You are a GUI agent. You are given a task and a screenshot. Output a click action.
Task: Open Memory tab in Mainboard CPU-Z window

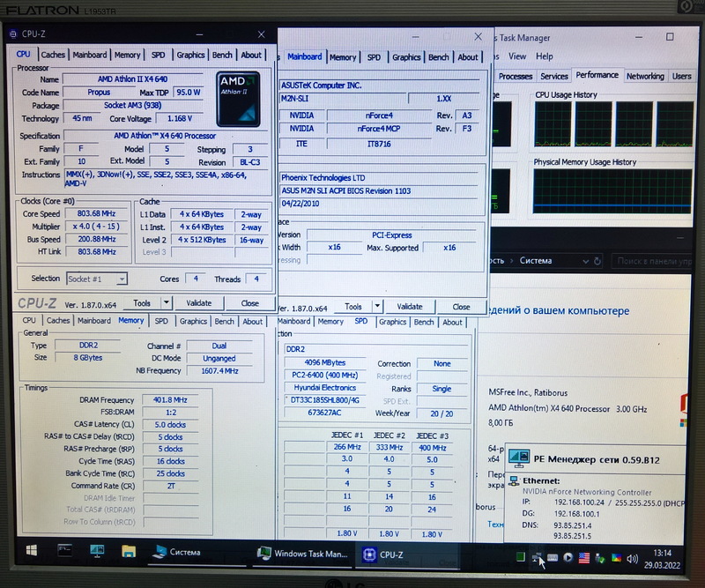[x=343, y=57]
